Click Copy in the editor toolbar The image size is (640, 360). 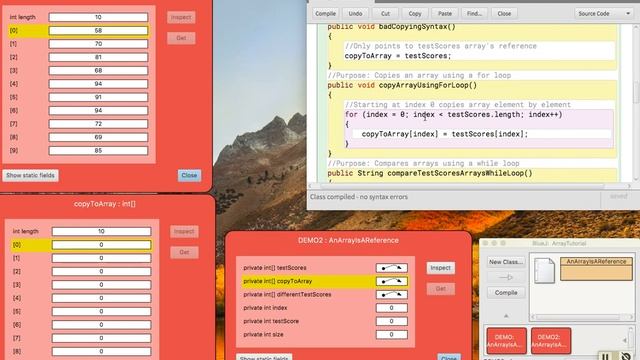(415, 13)
